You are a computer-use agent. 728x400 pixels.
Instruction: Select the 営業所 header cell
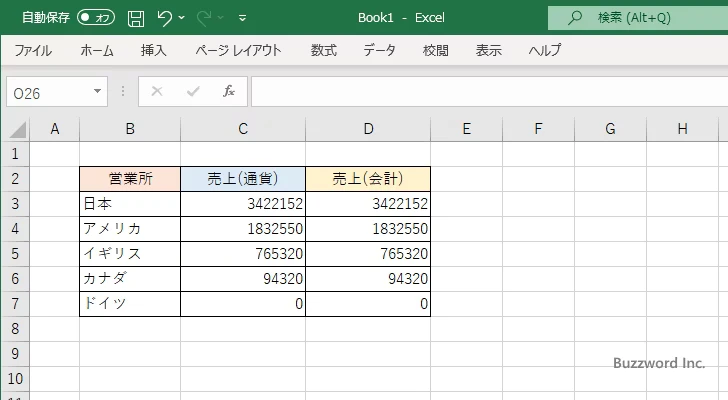coord(130,179)
